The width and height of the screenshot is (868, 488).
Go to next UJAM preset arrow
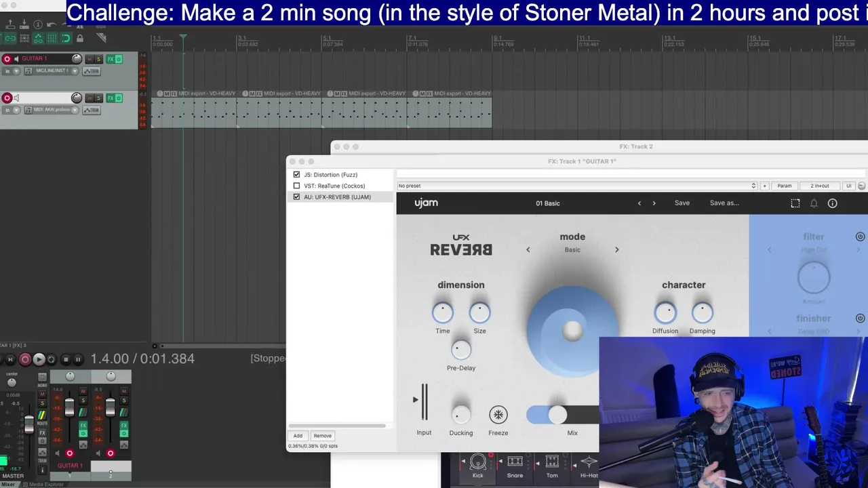[654, 203]
